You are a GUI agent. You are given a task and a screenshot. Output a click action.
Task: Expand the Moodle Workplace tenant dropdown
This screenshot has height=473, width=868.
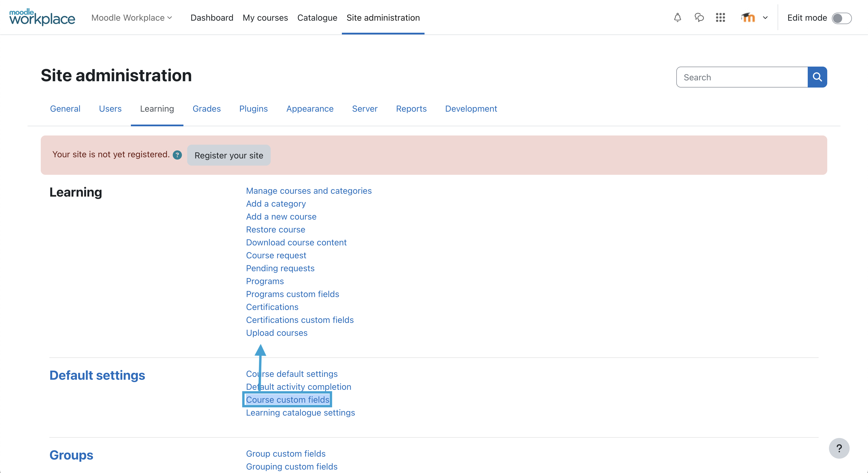tap(132, 18)
